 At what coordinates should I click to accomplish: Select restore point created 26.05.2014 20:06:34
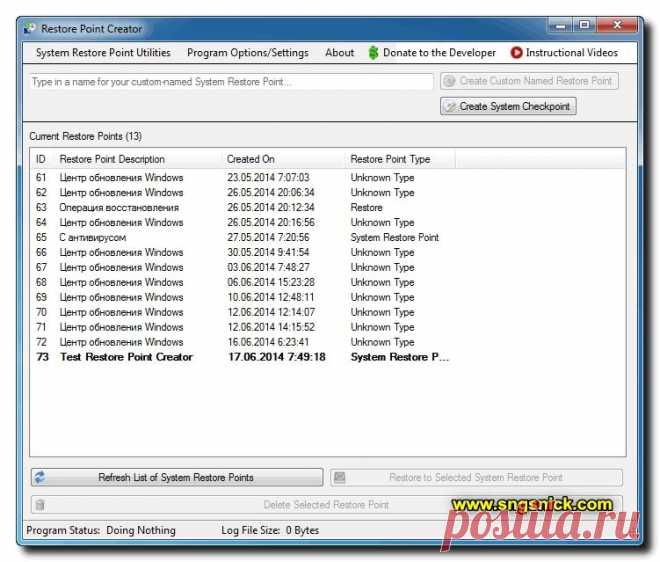click(x=243, y=192)
